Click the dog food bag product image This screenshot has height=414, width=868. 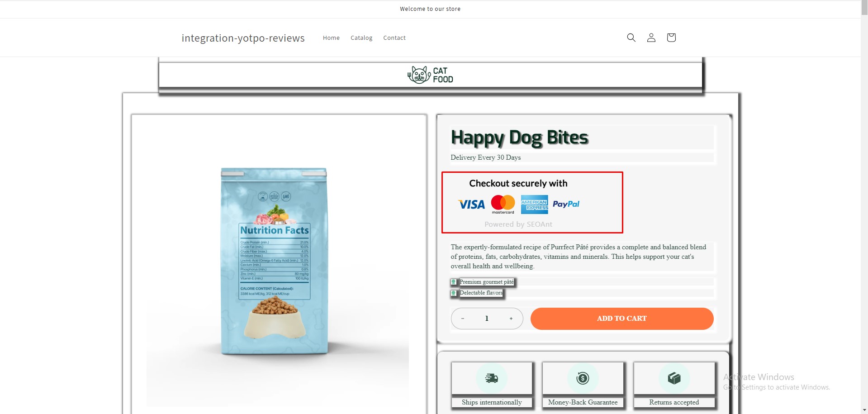pyautogui.click(x=274, y=261)
